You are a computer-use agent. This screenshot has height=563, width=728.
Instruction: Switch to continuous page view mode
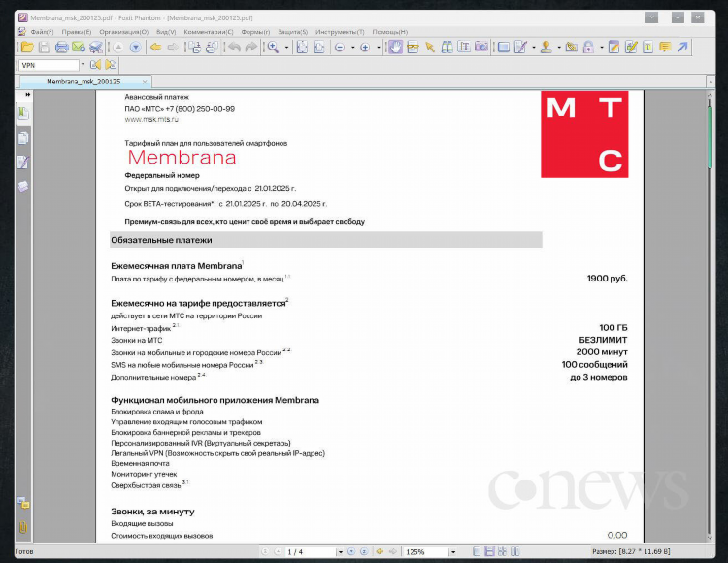pyautogui.click(x=489, y=551)
